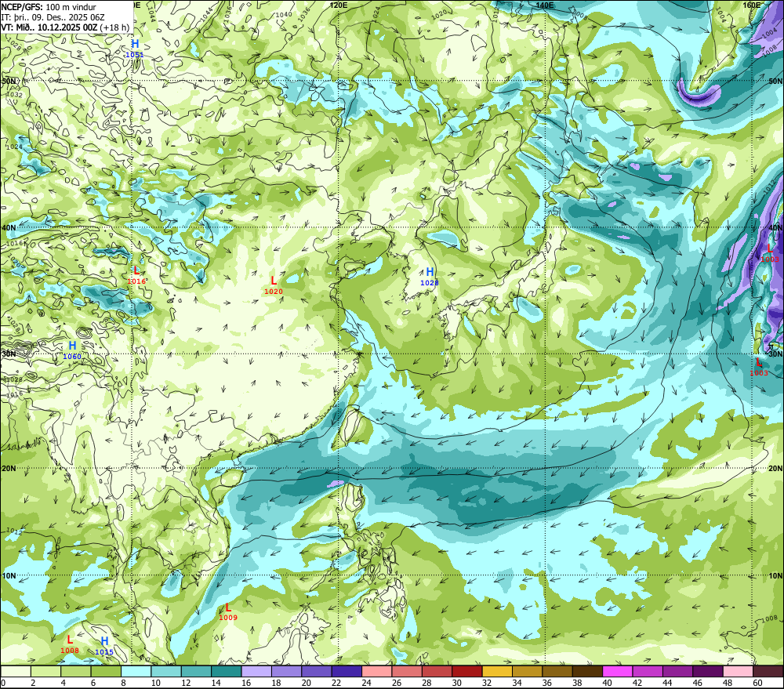Click the L 1016 low pressure marker

(x=136, y=275)
